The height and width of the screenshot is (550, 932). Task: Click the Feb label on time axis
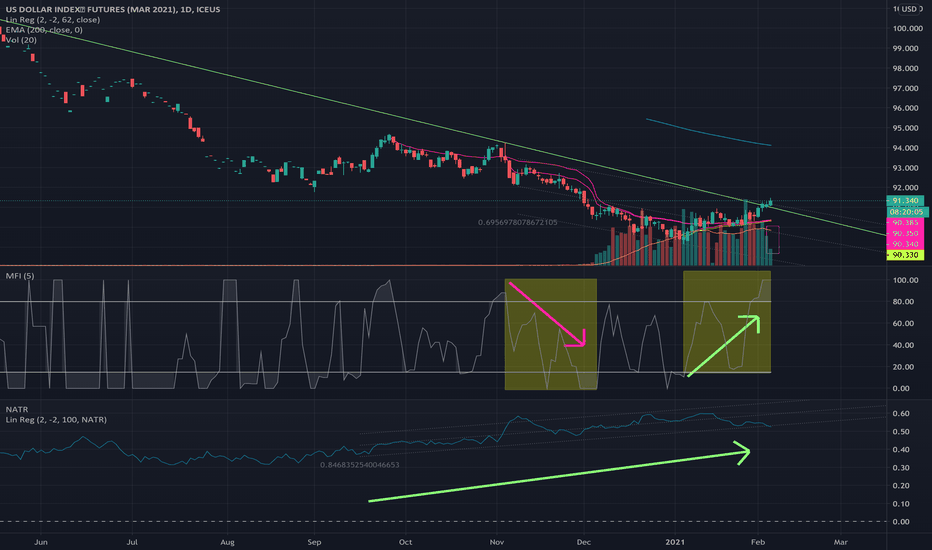pos(758,542)
